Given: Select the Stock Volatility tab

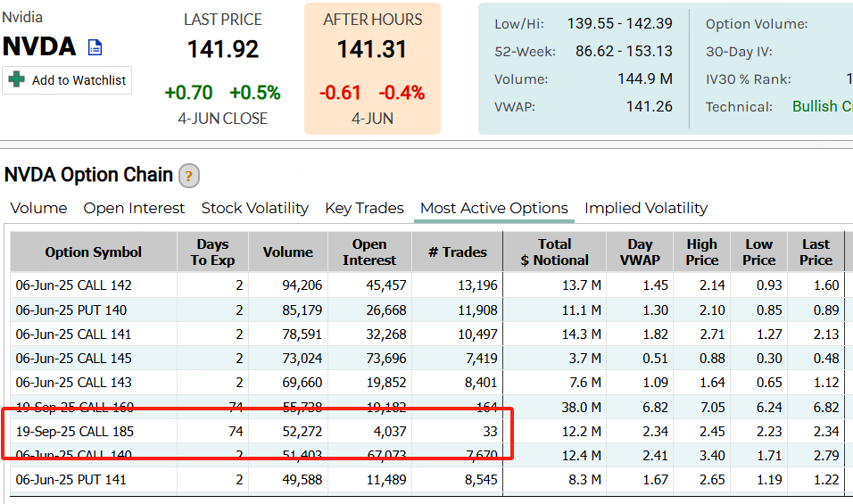Looking at the screenshot, I should tap(254, 208).
